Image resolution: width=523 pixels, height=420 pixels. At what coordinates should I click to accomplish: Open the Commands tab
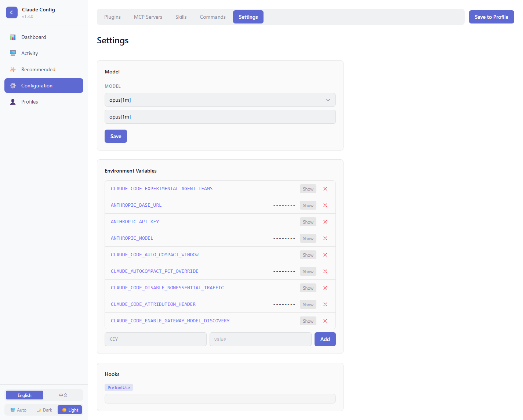click(x=213, y=17)
